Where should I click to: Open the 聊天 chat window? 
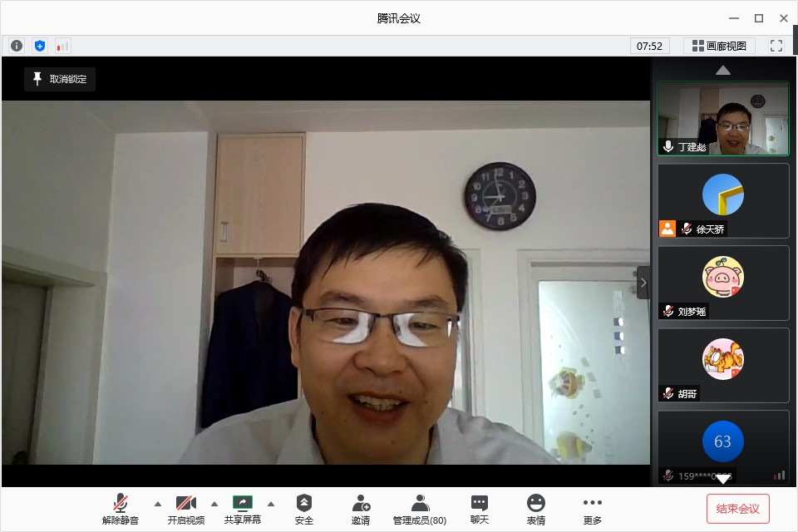(480, 509)
